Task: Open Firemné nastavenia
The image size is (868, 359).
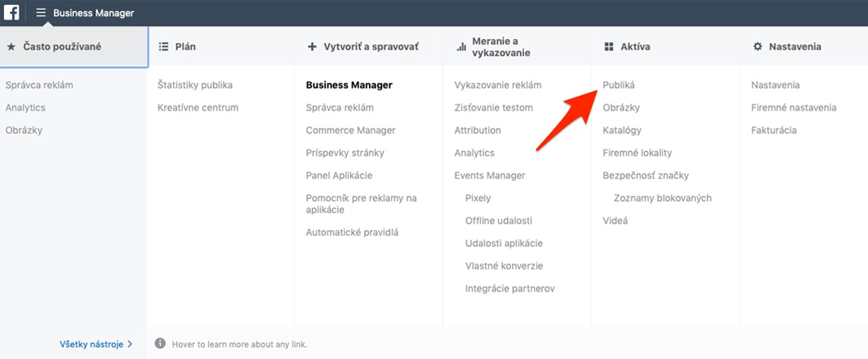Action: [x=794, y=108]
